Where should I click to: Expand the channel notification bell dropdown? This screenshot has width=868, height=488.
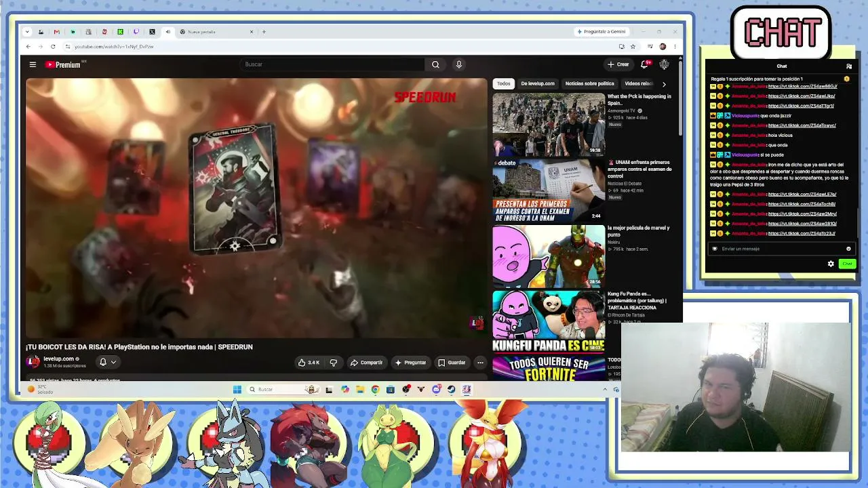[x=108, y=363]
